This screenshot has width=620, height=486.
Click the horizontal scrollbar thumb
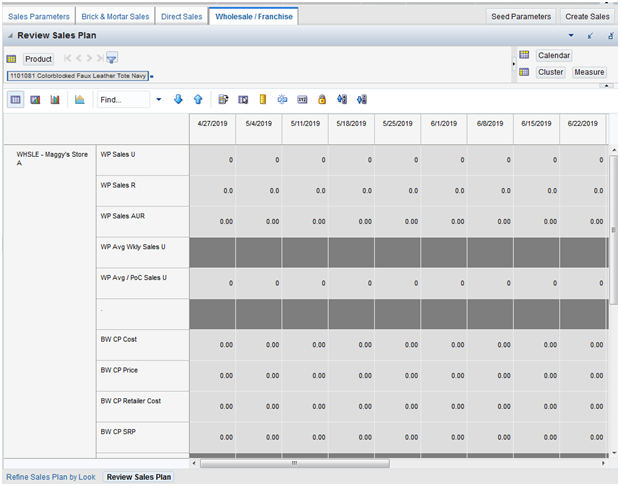tap(295, 463)
